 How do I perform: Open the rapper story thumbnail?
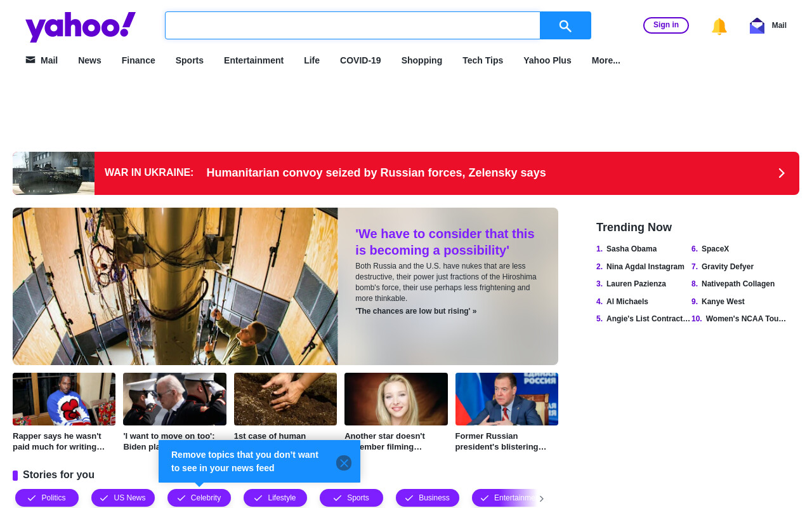pyautogui.click(x=64, y=399)
